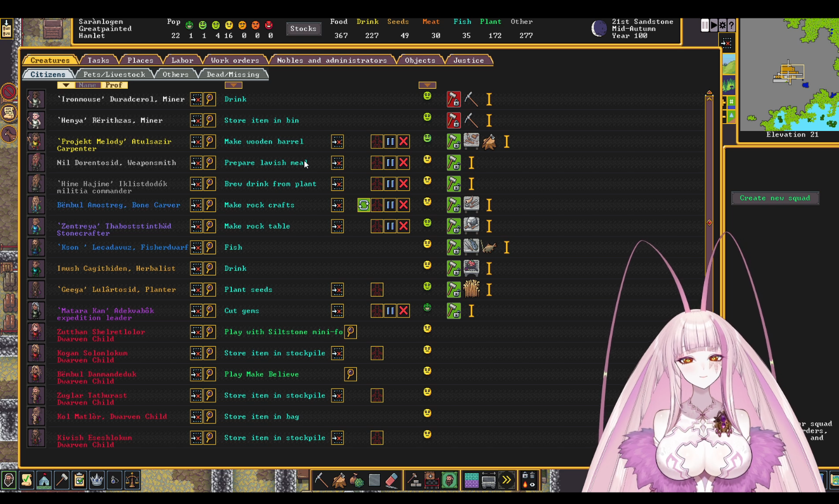Pause the game with the pause button
839x504 pixels.
click(x=705, y=25)
